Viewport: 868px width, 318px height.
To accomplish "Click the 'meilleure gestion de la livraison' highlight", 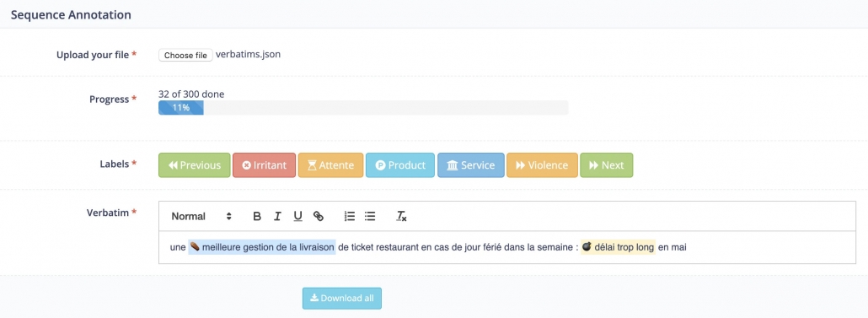I will pos(262,248).
